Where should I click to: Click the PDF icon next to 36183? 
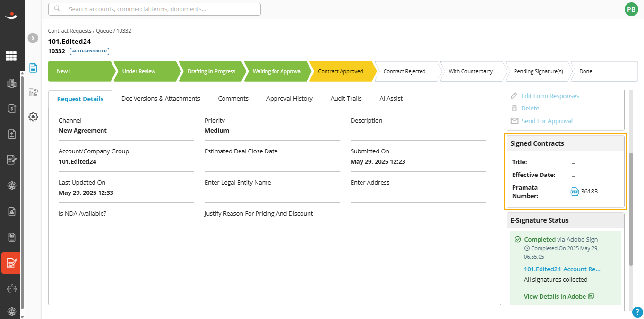pyautogui.click(x=575, y=191)
